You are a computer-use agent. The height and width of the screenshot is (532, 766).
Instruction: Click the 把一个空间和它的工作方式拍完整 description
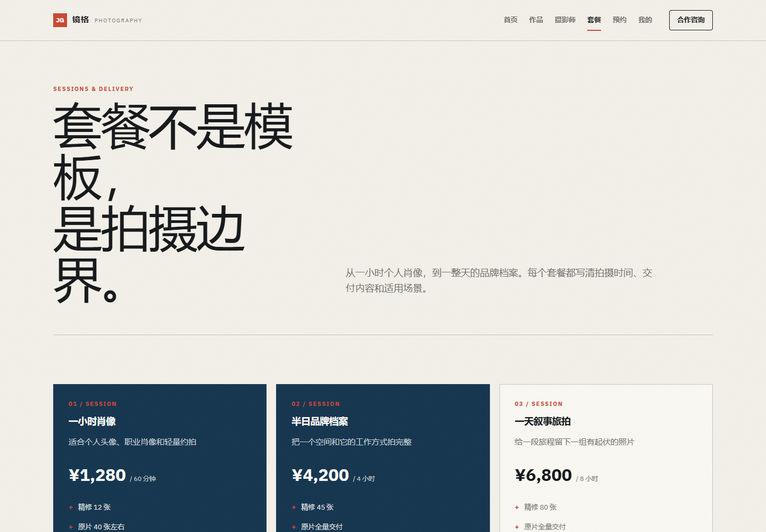click(352, 442)
